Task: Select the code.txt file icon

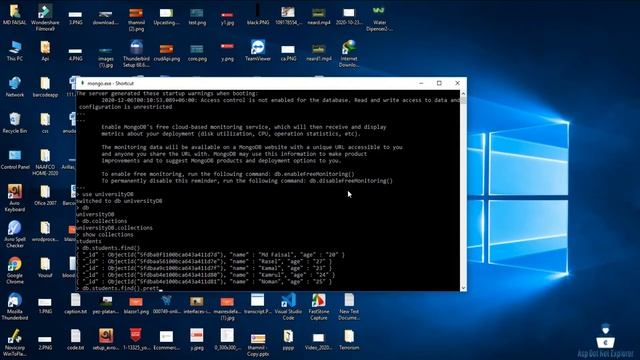Action: 76,340
